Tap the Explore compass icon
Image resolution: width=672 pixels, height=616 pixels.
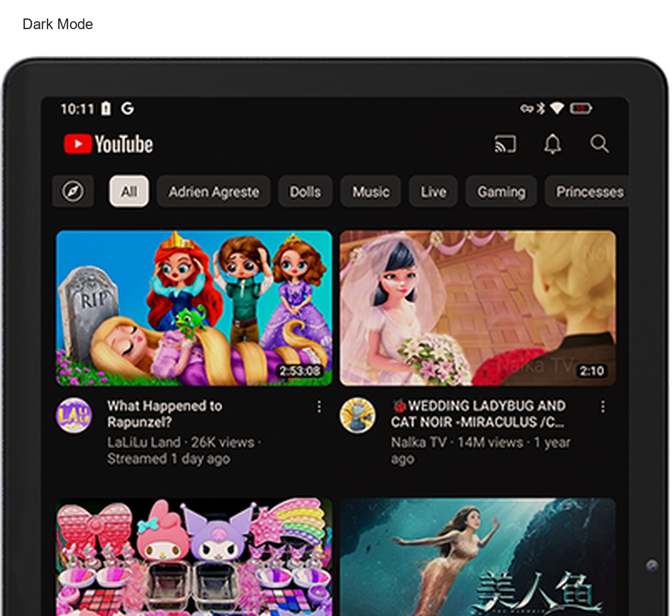click(73, 192)
